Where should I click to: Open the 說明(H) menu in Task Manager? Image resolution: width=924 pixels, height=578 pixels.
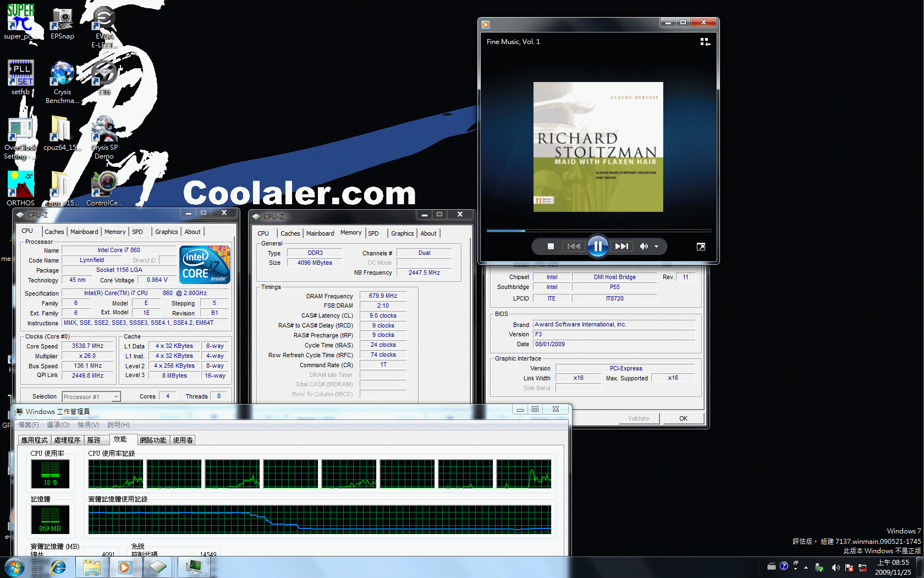click(x=118, y=425)
